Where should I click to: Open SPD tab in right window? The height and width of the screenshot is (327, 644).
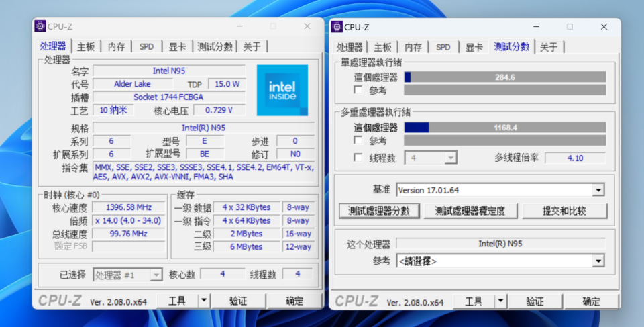443,47
